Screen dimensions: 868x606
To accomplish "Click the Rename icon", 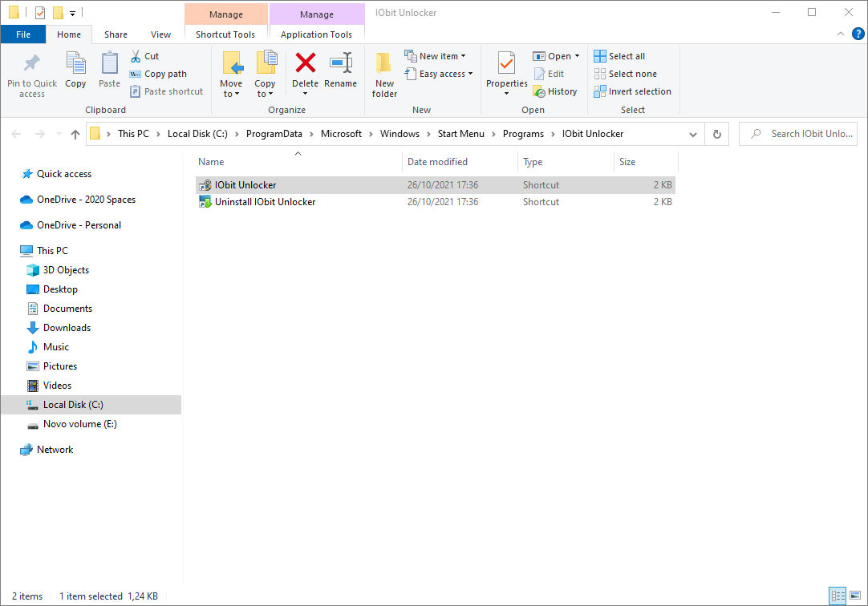I will (x=340, y=63).
